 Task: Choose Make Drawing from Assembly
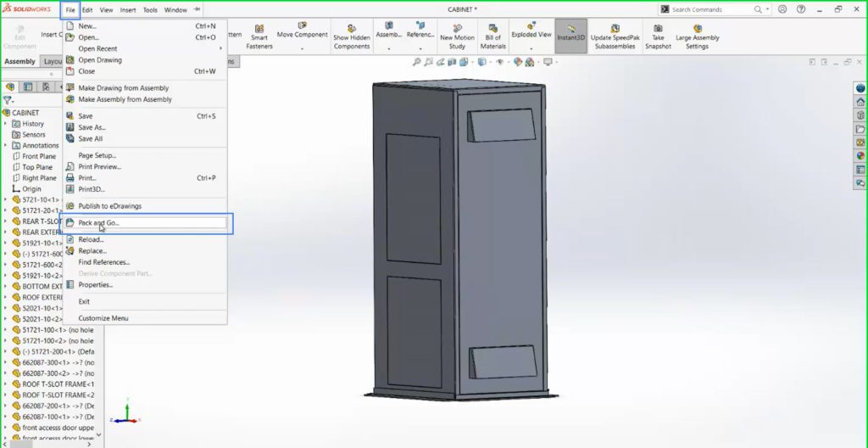tap(123, 88)
